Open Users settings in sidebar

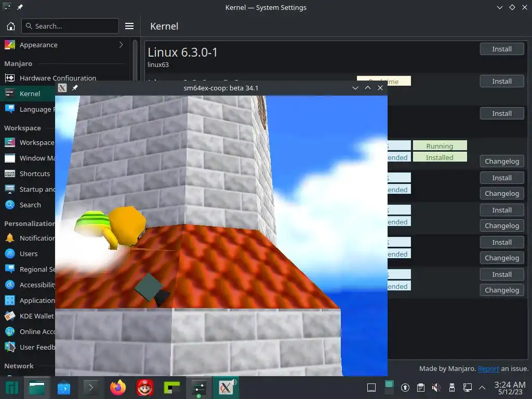[29, 254]
